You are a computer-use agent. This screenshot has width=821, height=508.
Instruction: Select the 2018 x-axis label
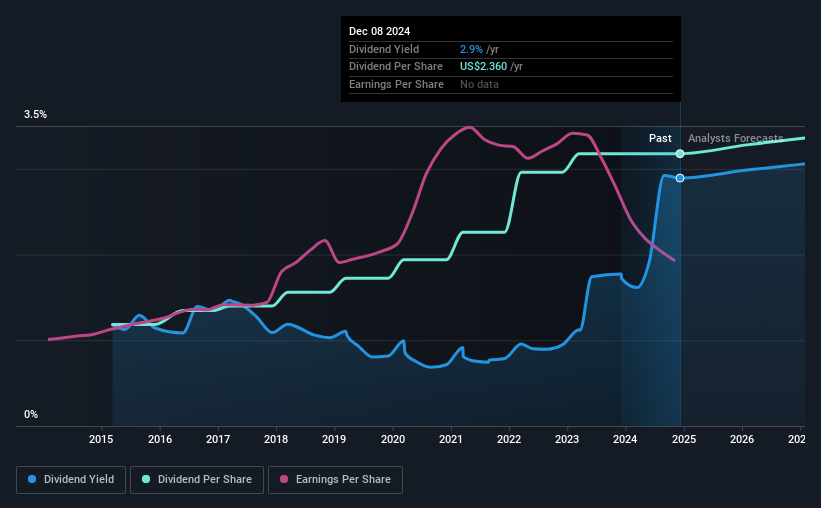pos(276,439)
